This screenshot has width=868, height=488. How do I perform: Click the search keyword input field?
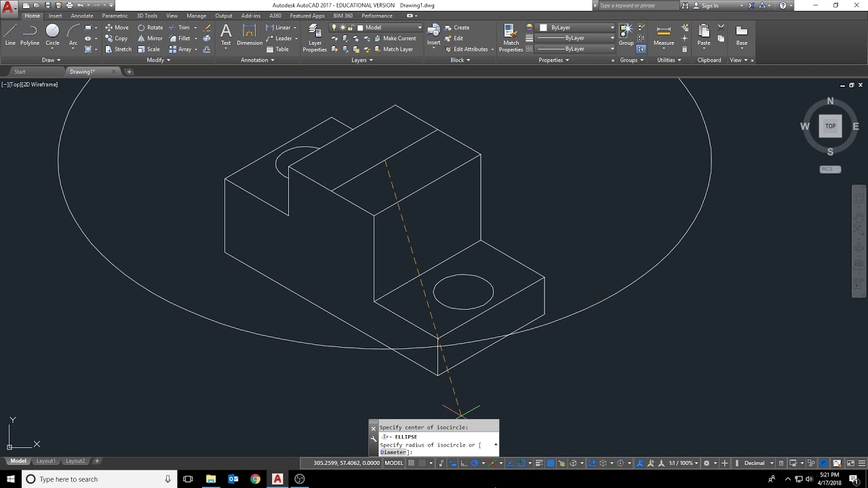pyautogui.click(x=637, y=5)
